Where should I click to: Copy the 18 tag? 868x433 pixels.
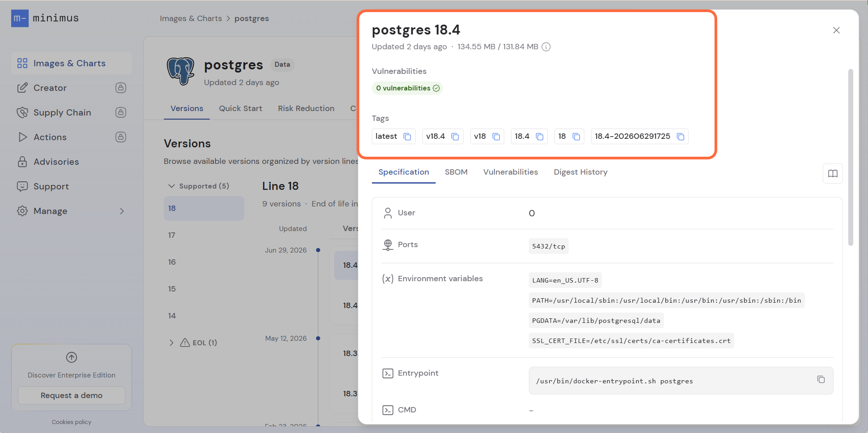coord(576,137)
